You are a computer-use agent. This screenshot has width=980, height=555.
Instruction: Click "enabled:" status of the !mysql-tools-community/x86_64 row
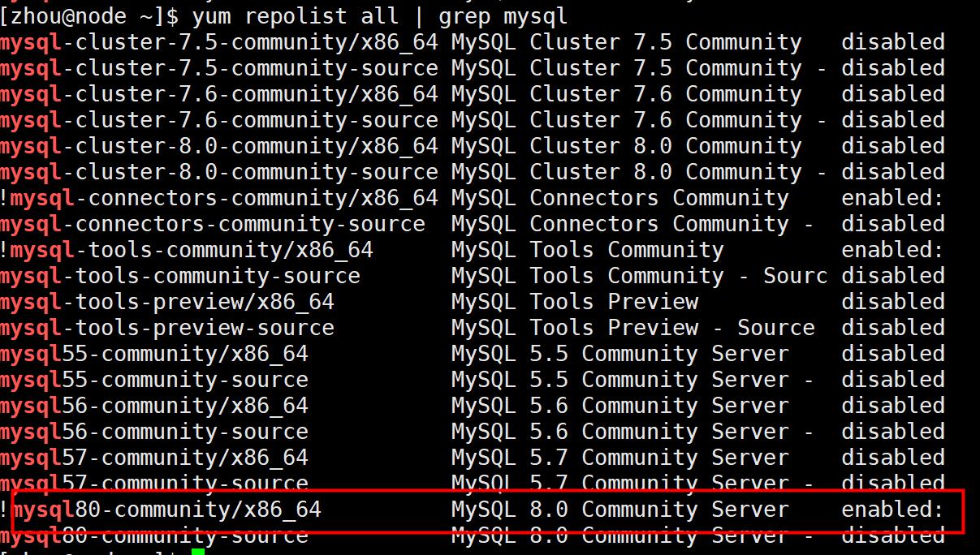pos(893,250)
